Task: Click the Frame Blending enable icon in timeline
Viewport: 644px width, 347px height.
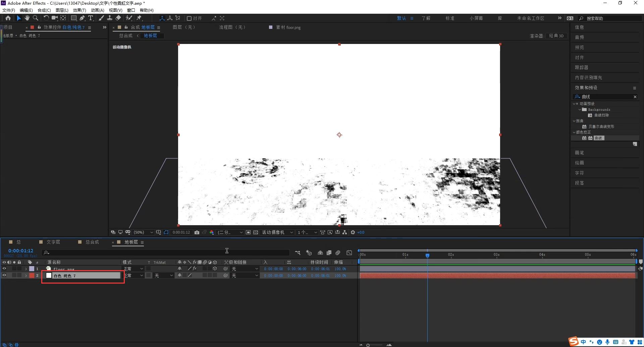Action: pyautogui.click(x=329, y=253)
